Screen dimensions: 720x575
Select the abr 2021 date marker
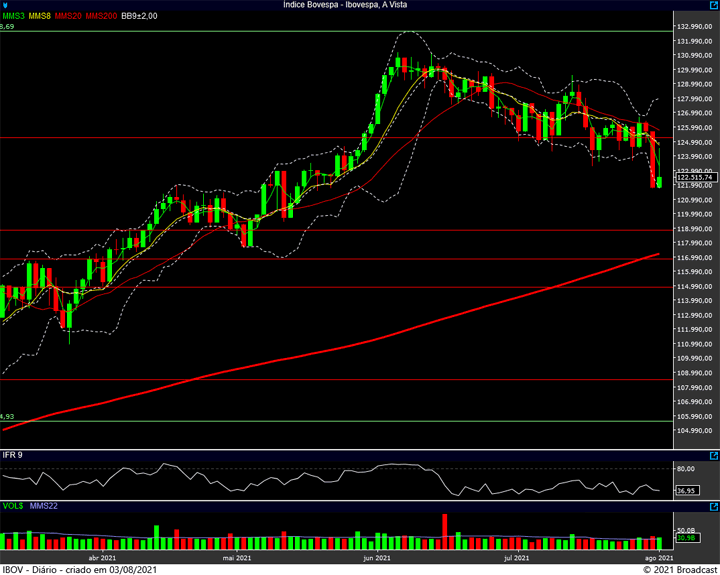pos(102,558)
